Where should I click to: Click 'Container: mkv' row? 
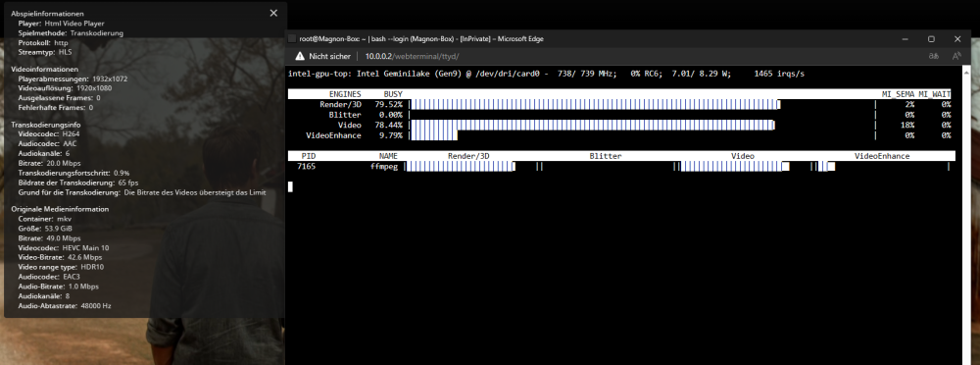[x=45, y=219]
